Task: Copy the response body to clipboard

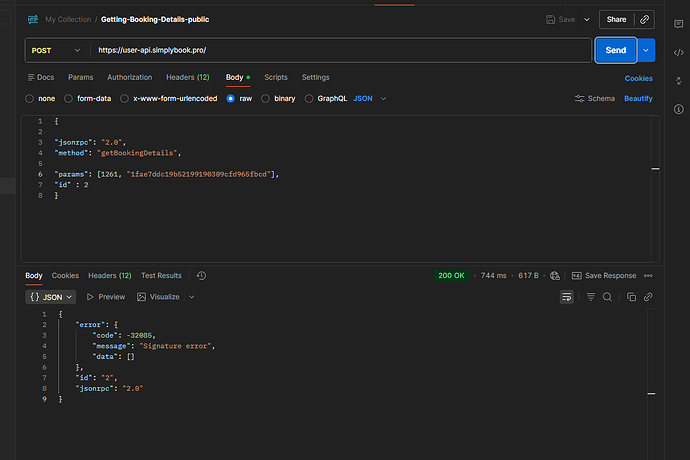Action: [x=631, y=297]
